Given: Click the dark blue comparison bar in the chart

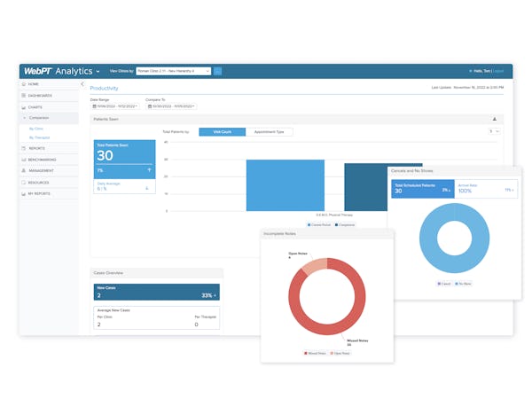Looking at the screenshot, I should [365, 187].
